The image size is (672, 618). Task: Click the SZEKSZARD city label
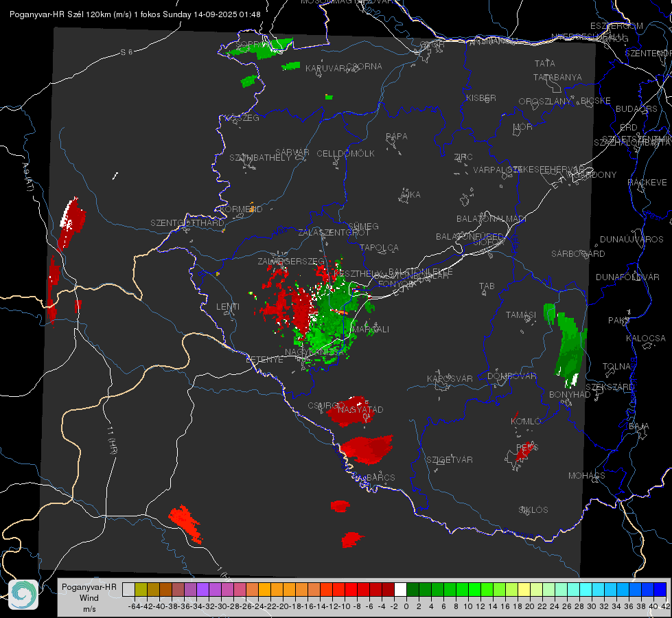tap(610, 387)
